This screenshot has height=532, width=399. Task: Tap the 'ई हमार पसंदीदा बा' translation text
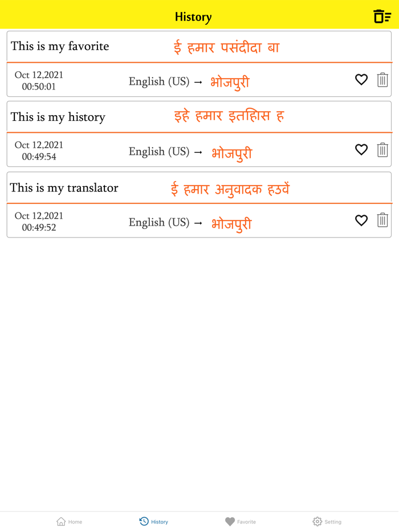226,47
